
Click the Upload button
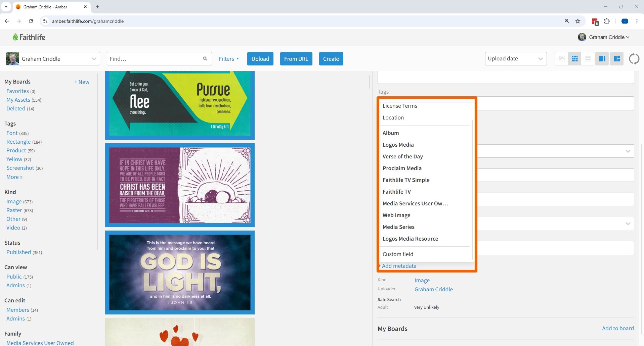pos(260,59)
